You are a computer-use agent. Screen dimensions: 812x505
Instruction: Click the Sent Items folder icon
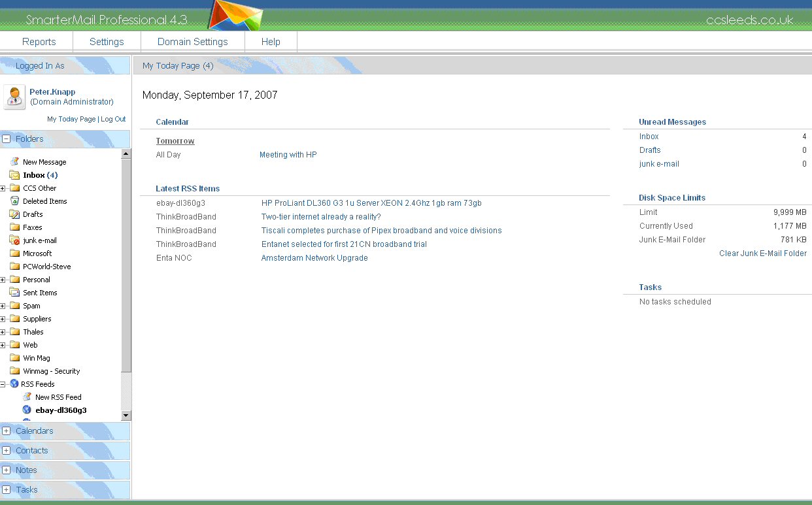14,292
